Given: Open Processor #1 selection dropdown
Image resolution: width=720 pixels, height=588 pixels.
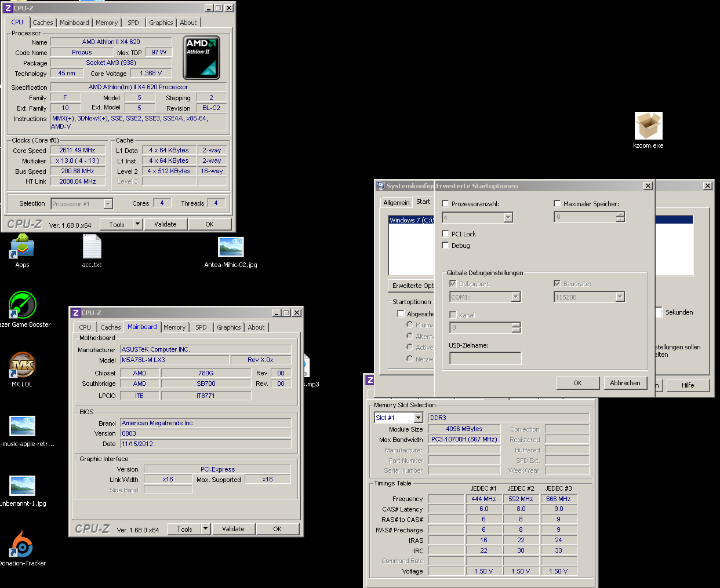Looking at the screenshot, I should [108, 204].
